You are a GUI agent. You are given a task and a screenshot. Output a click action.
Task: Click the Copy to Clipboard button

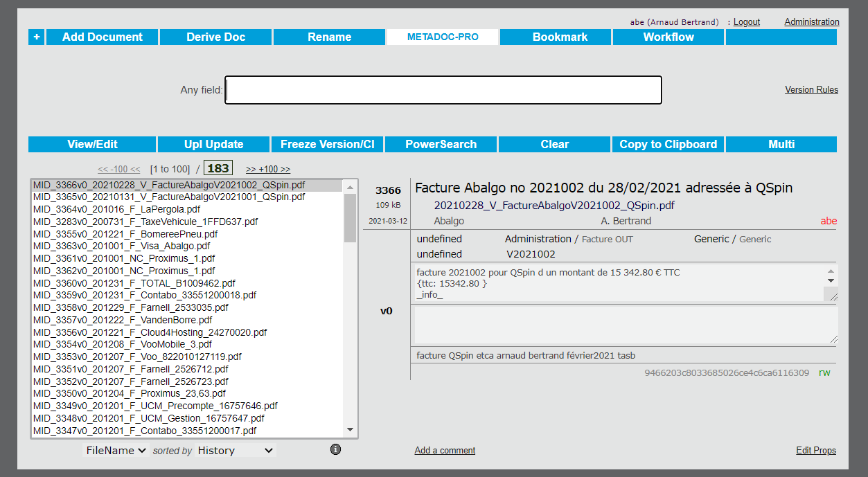(x=668, y=145)
